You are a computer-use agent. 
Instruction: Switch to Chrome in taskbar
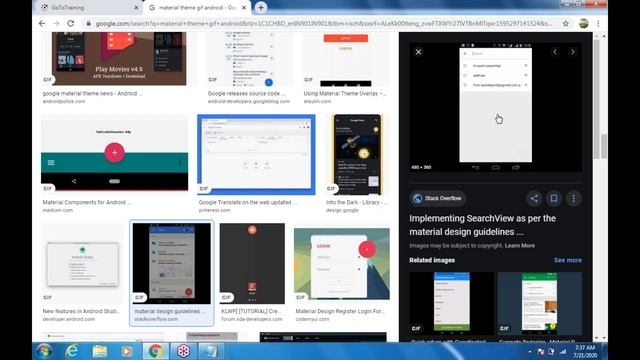coord(156,351)
